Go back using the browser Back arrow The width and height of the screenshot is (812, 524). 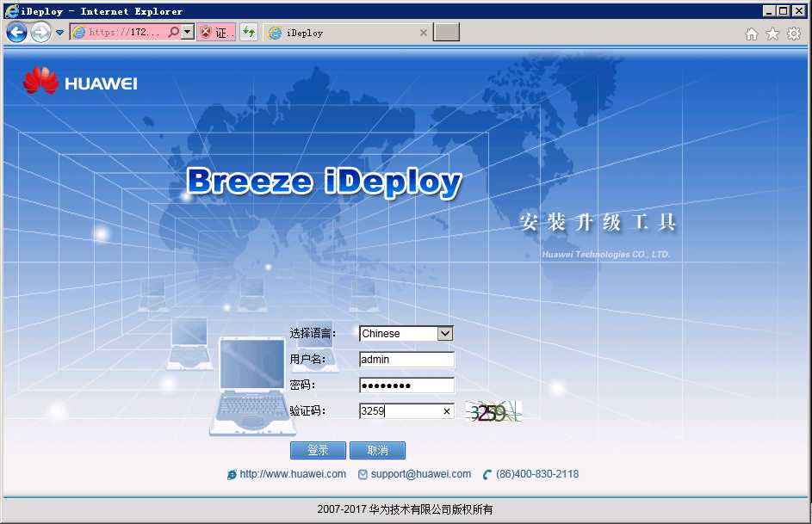point(16,33)
